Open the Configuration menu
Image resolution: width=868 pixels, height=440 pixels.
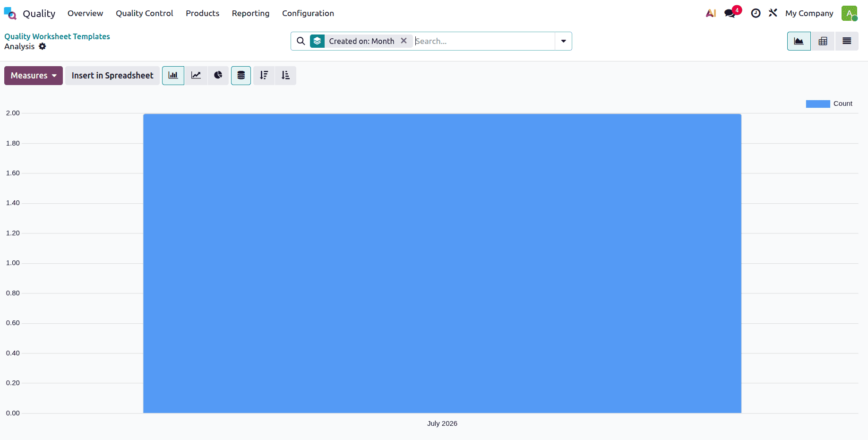pyautogui.click(x=308, y=13)
